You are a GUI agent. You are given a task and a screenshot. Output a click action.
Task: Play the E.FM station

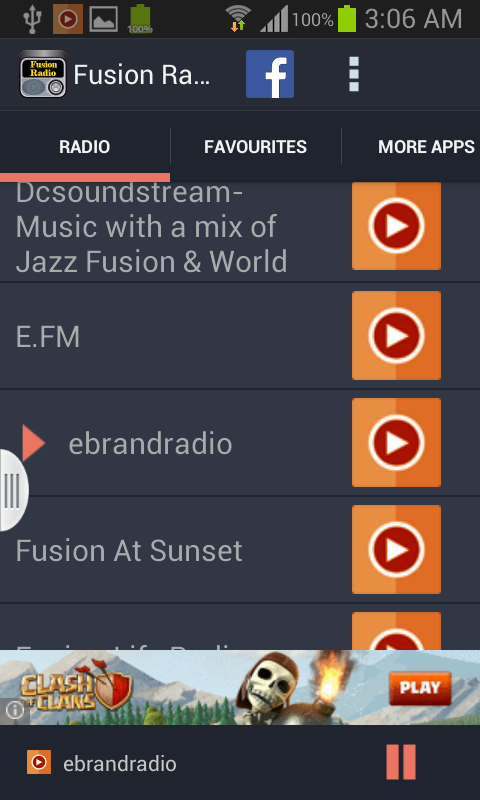(396, 336)
